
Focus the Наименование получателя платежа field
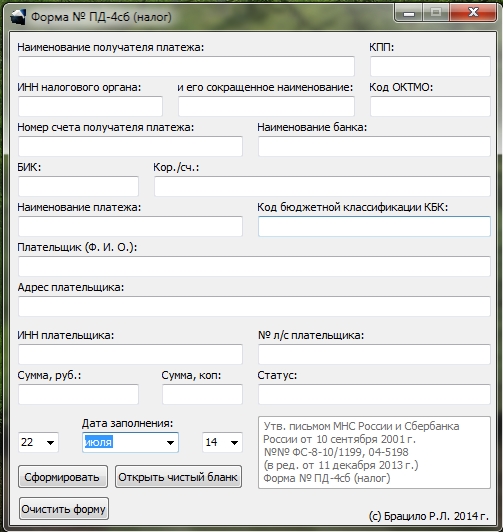[186, 66]
